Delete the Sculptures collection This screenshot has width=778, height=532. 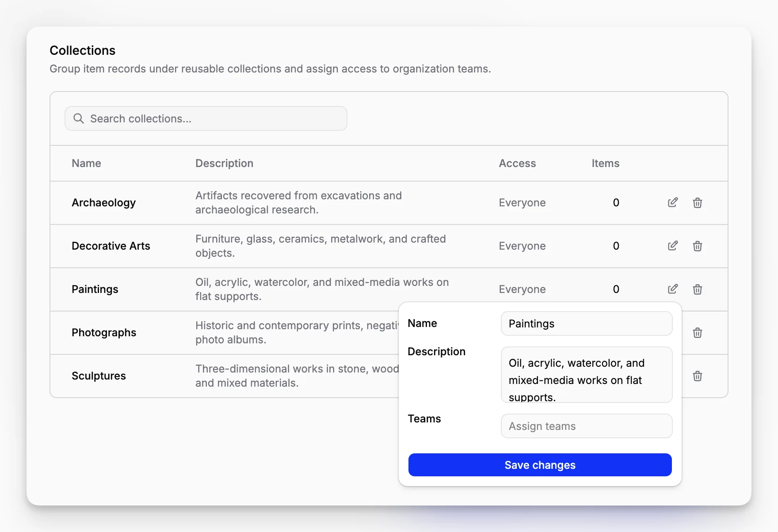point(698,376)
